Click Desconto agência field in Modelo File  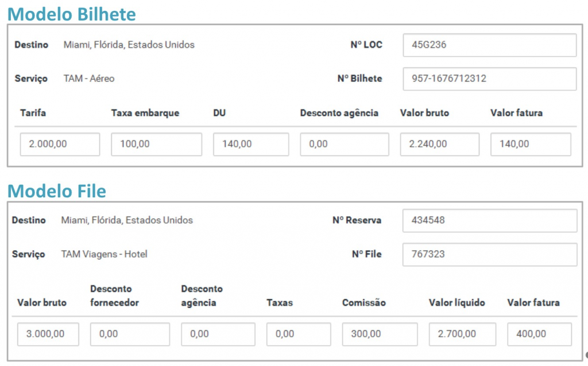click(x=218, y=334)
